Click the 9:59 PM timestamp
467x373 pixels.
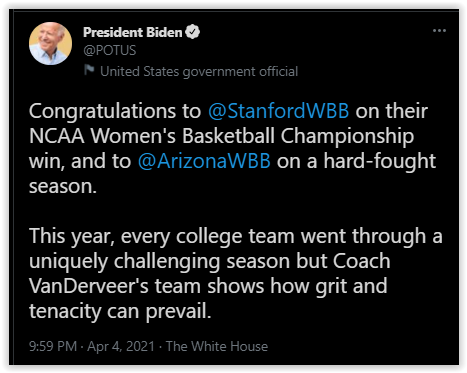(x=53, y=346)
